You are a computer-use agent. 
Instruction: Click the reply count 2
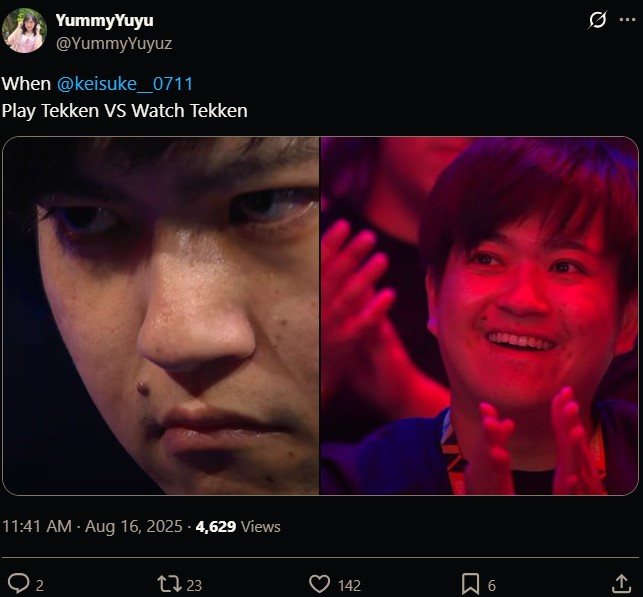[x=40, y=585]
